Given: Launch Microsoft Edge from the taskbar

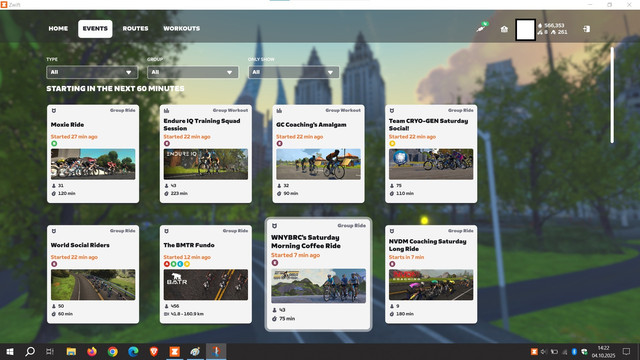Looking at the screenshot, I should [133, 351].
